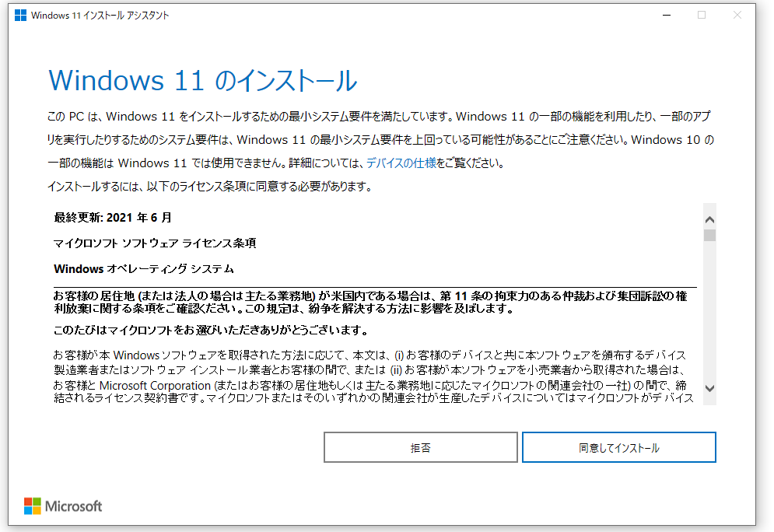This screenshot has width=774, height=532.
Task: Click the license scrollbar up arrow
Action: tap(710, 219)
